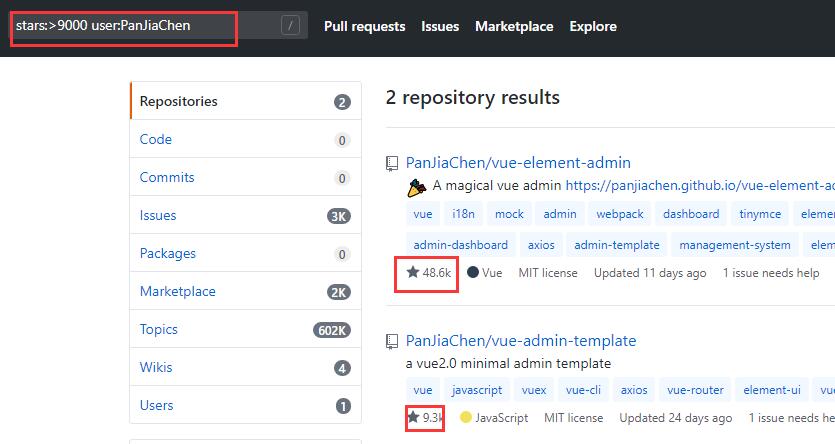Click the vue tag under vue-element-admin
This screenshot has width=835, height=444.
coord(423,213)
